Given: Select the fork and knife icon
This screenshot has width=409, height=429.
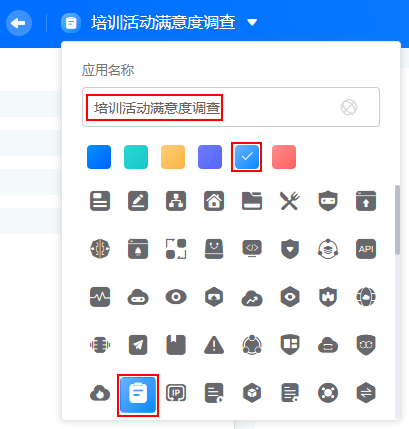Looking at the screenshot, I should pos(290,201).
